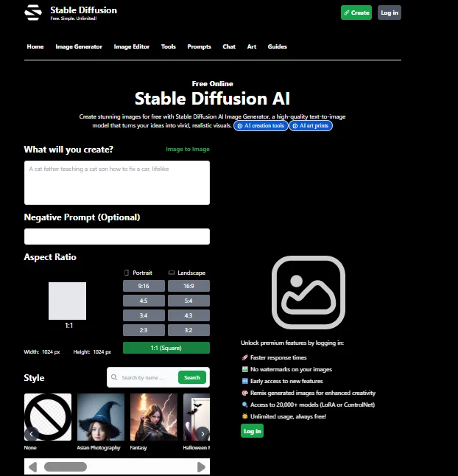Select the 9:16 portrait aspect ratio
Image resolution: width=458 pixels, height=476 pixels.
[144, 286]
